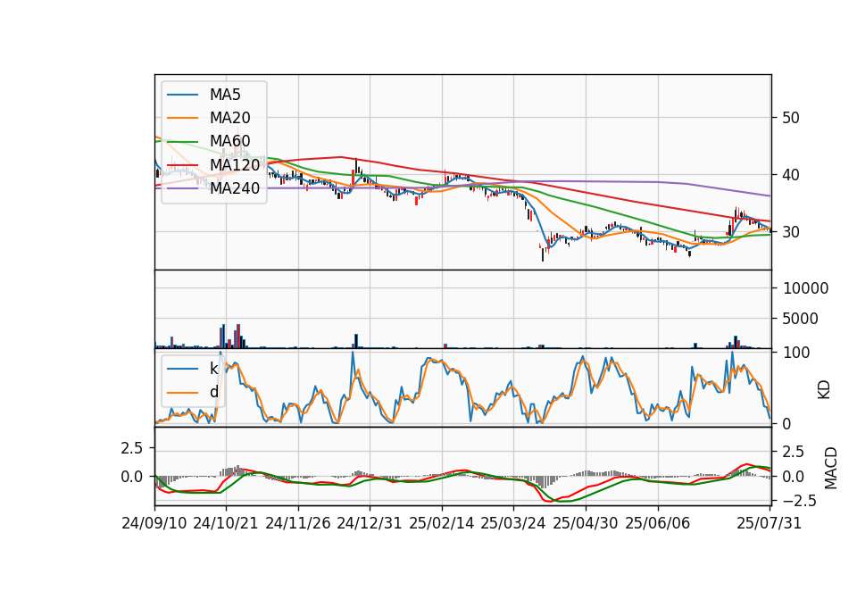Click the MA20 legend label
Viewport: 857px width, 616px height.
229,118
